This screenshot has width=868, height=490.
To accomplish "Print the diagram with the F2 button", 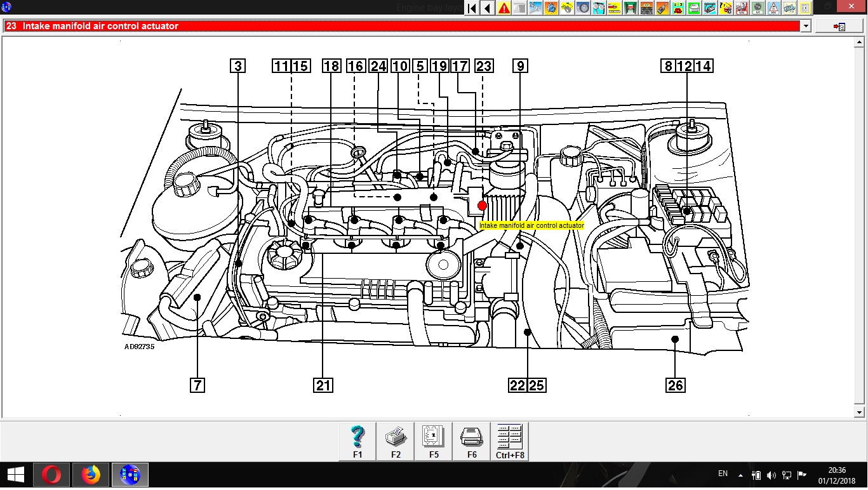I will tap(396, 440).
